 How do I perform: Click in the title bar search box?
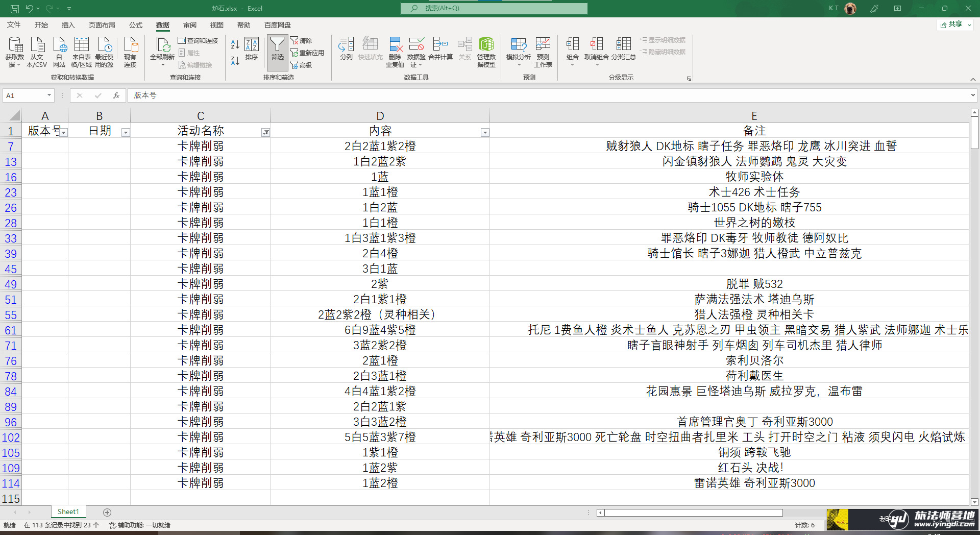494,8
